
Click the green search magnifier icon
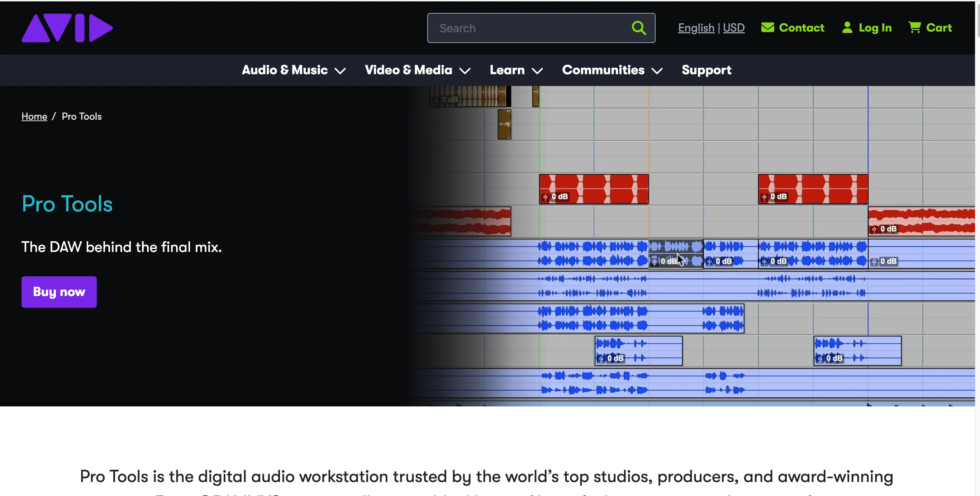(x=639, y=28)
